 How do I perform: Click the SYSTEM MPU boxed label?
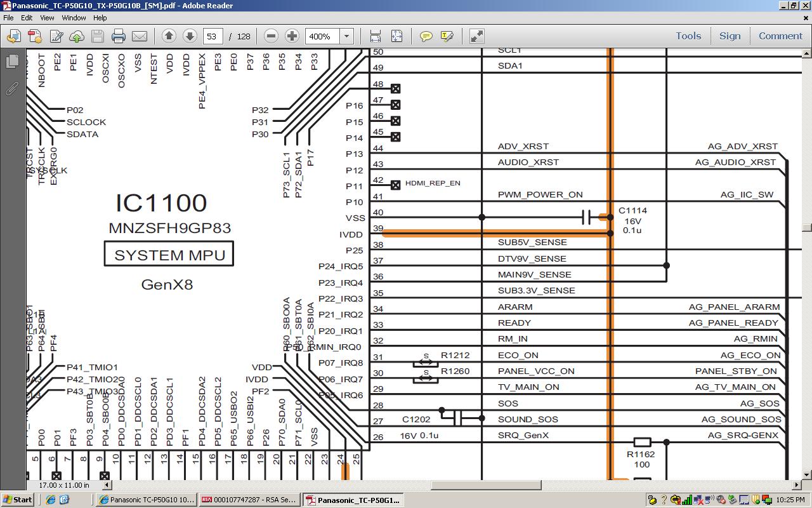(x=169, y=254)
